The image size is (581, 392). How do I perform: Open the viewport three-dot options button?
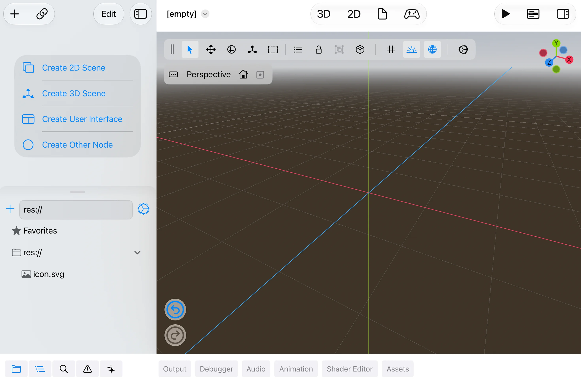[x=173, y=74]
